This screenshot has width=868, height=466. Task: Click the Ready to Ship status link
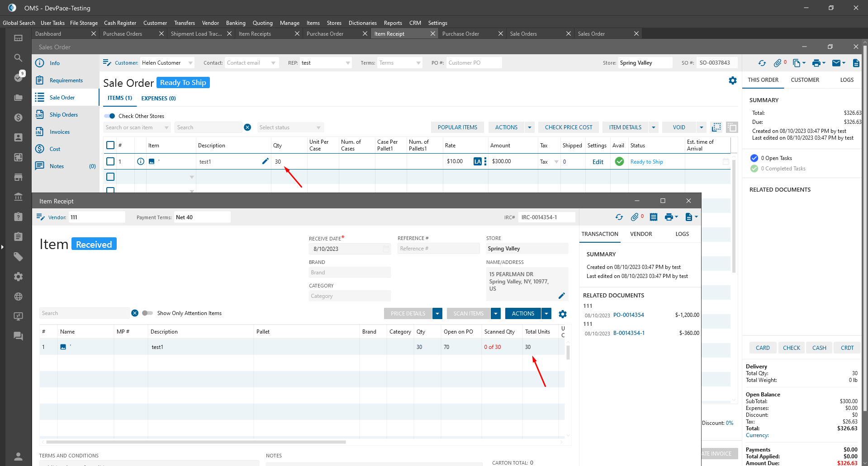click(646, 162)
